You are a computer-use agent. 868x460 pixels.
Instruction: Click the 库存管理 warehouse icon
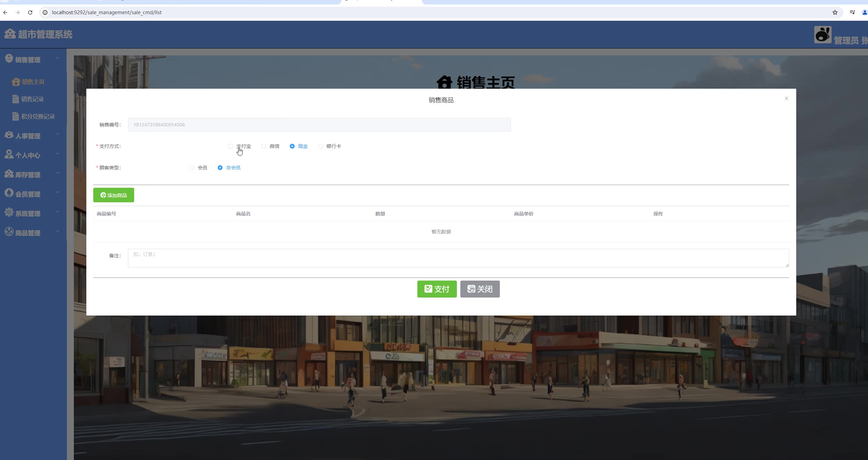coord(9,174)
